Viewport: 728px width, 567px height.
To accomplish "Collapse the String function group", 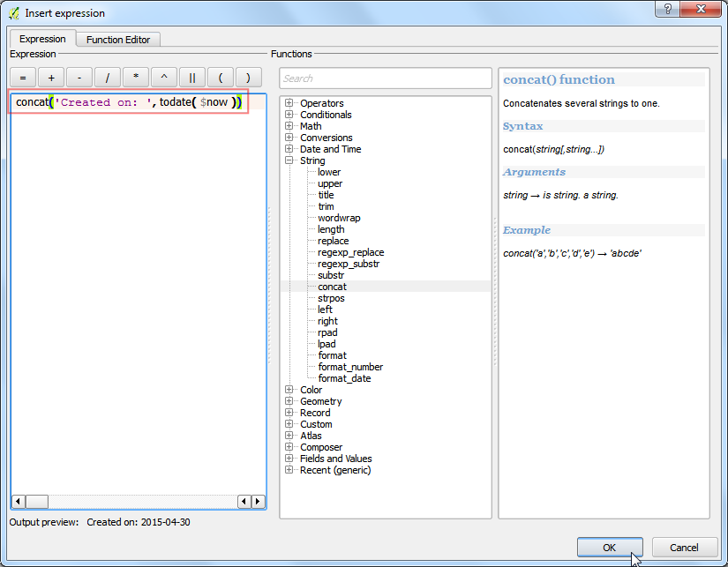I will [x=289, y=160].
